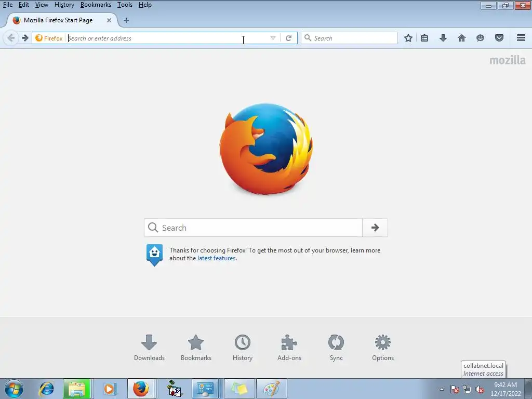The height and width of the screenshot is (399, 532).
Task: Follow the latest features link
Action: coord(217,258)
